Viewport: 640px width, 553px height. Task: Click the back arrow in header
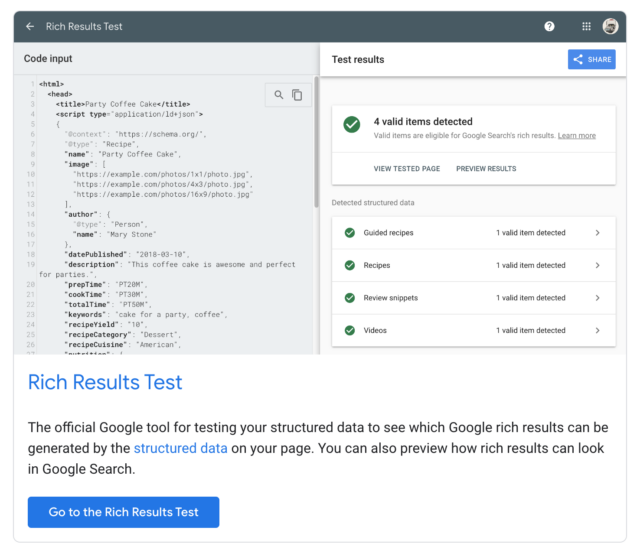pyautogui.click(x=30, y=27)
